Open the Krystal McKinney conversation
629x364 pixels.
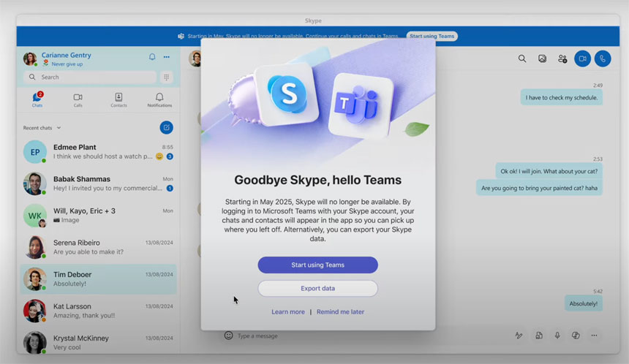(98, 342)
